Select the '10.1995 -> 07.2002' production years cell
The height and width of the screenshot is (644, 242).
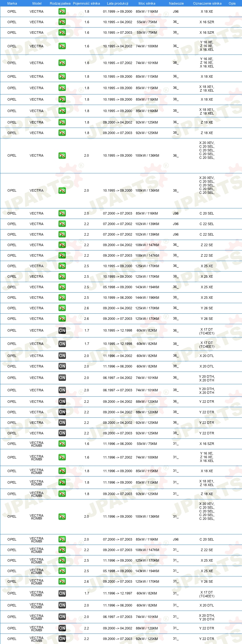point(118,63)
